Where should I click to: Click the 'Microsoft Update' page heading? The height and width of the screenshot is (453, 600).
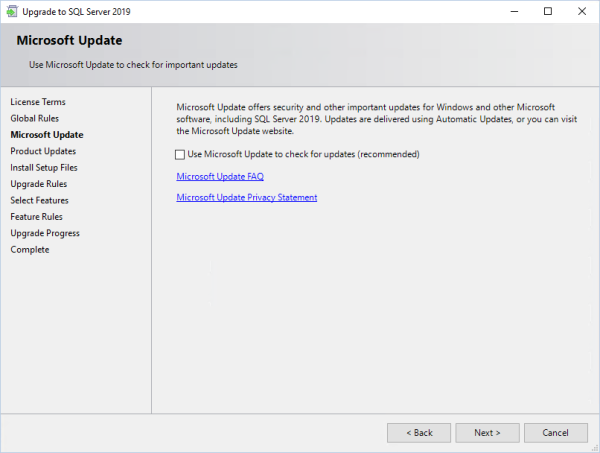69,40
